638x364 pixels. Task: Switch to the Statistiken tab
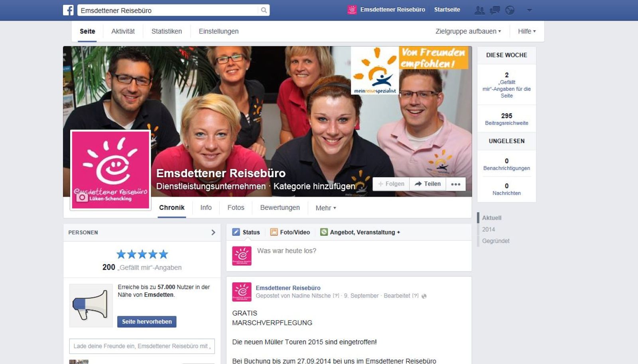[167, 31]
